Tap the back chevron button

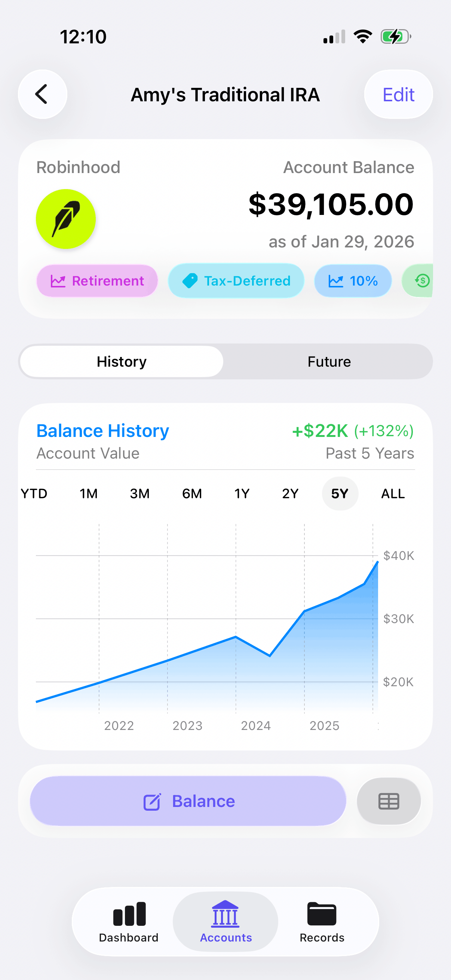(42, 94)
